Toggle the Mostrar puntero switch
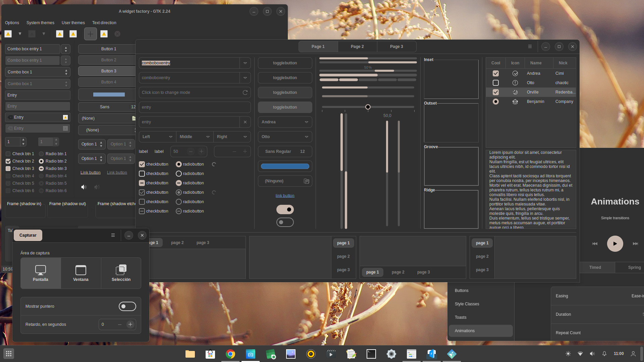The width and height of the screenshot is (644, 362). coord(127,306)
